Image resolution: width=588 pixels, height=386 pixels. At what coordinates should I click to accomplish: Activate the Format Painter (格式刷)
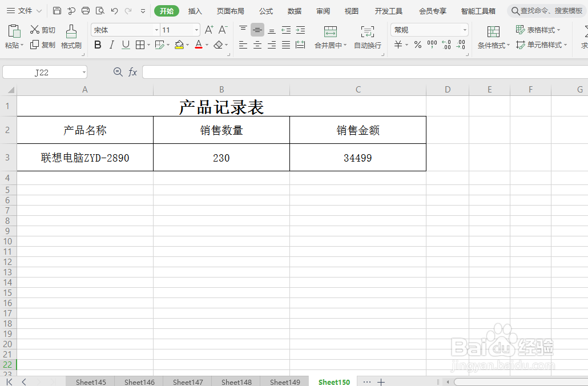(x=71, y=37)
